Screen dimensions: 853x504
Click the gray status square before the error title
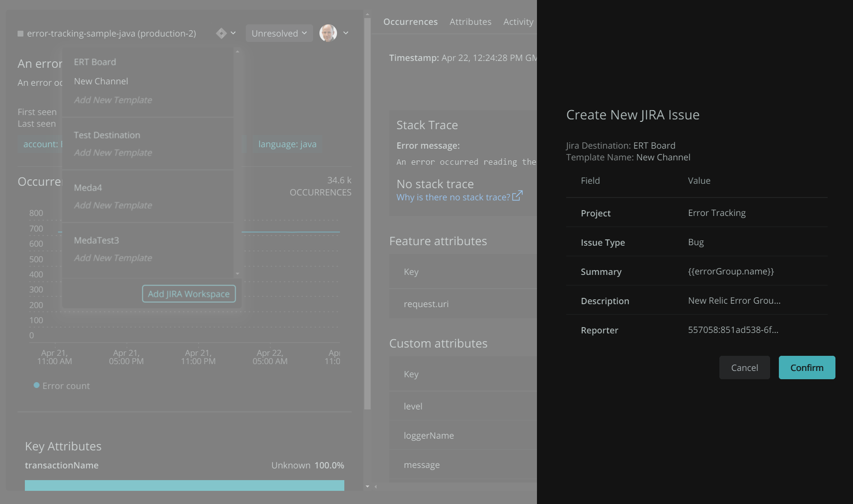(20, 33)
